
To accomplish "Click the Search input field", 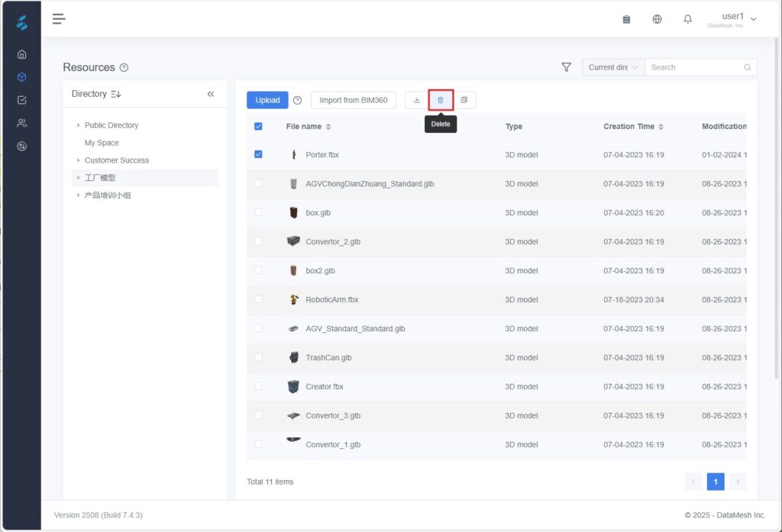I will [695, 67].
